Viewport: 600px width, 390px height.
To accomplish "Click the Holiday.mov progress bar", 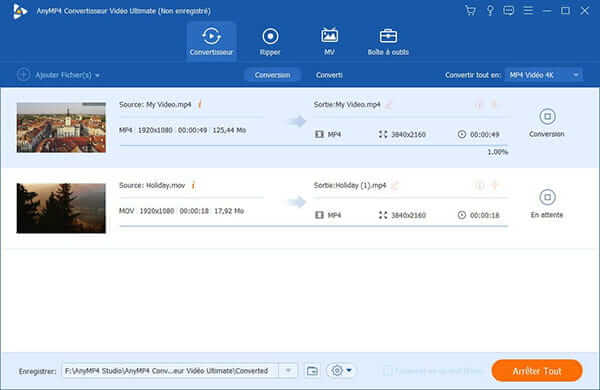I will coord(314,226).
